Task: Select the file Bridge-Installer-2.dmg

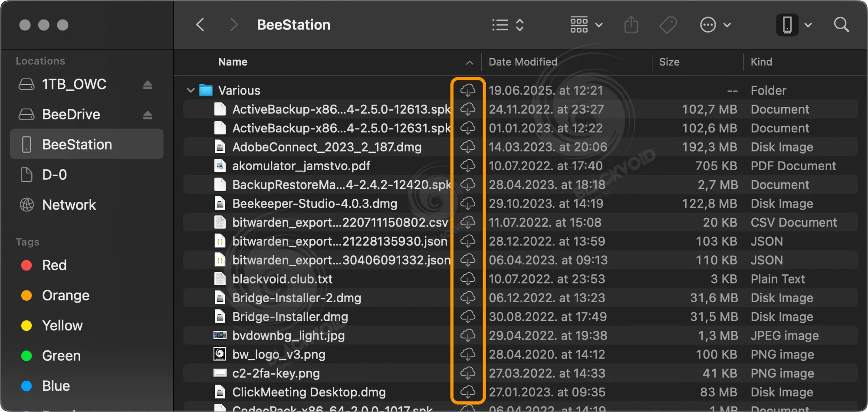Action: 296,298
